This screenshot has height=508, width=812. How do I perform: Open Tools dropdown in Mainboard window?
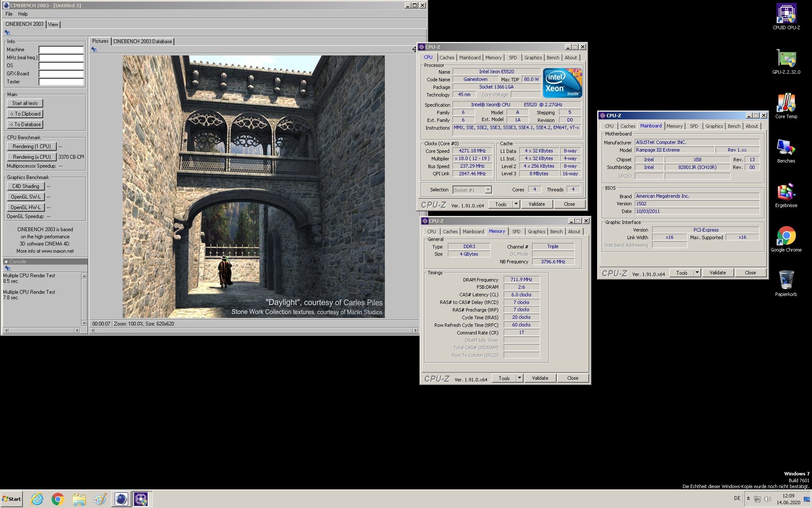click(697, 273)
